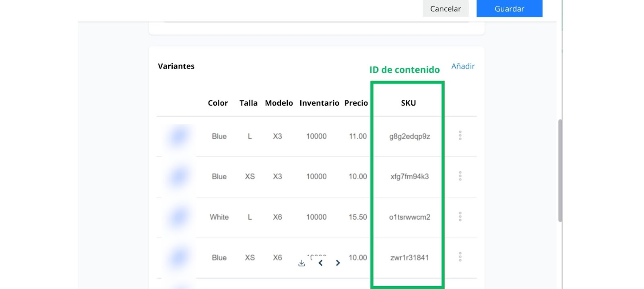Click size XS in xfg7fm94k3 row
This screenshot has height=289, width=644.
pos(250,177)
